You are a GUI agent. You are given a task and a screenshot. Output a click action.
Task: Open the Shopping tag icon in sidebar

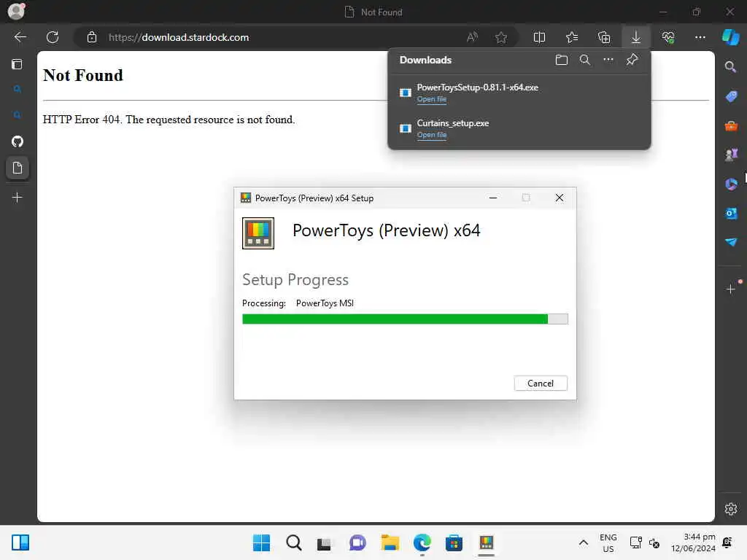pos(731,96)
